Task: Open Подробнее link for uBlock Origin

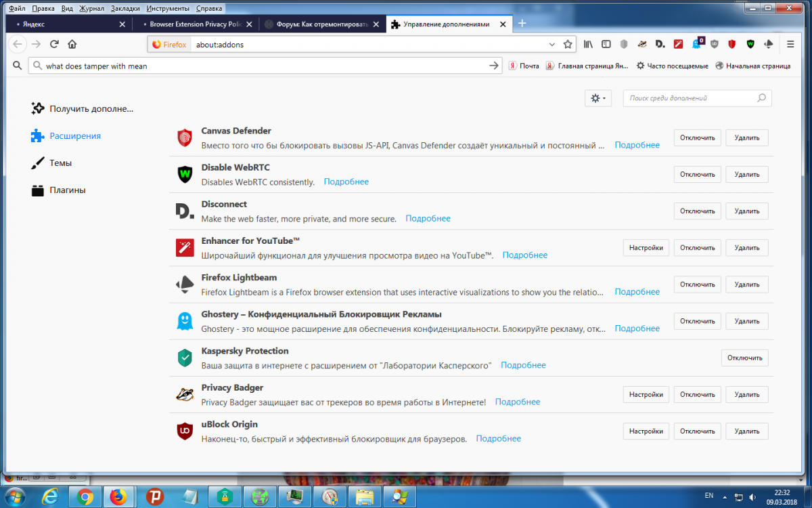Action: [x=499, y=439]
